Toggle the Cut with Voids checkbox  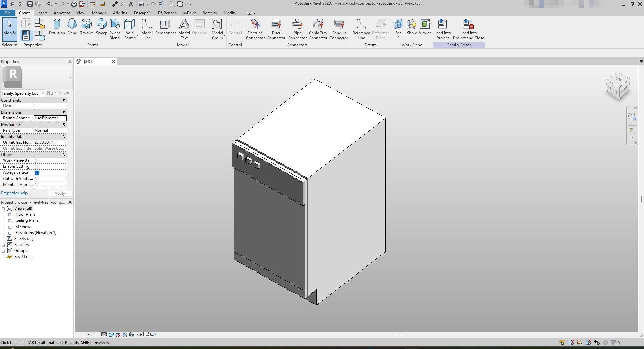click(x=37, y=179)
